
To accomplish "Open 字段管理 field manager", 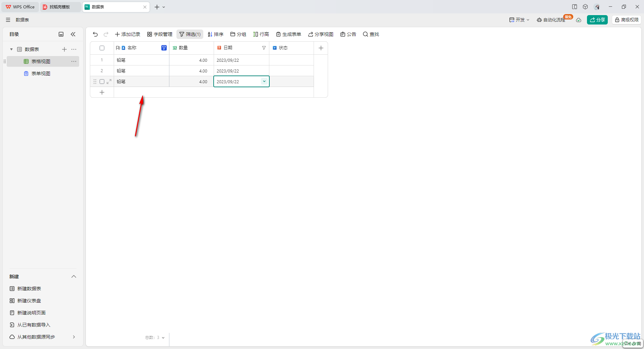I will tap(160, 34).
